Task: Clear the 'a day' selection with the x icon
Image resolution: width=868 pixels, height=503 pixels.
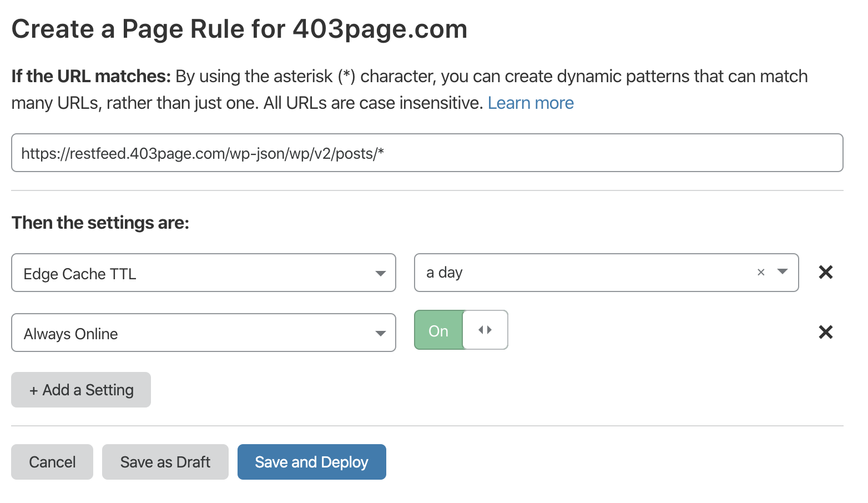Action: (760, 272)
